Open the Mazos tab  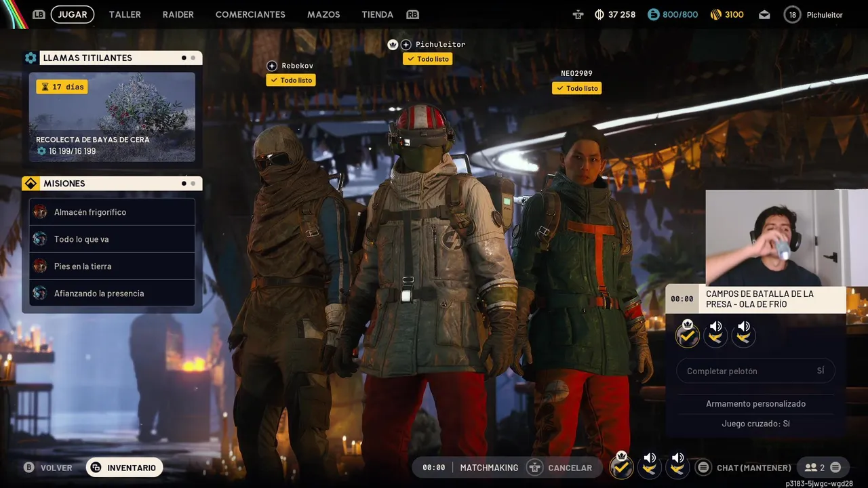[323, 14]
